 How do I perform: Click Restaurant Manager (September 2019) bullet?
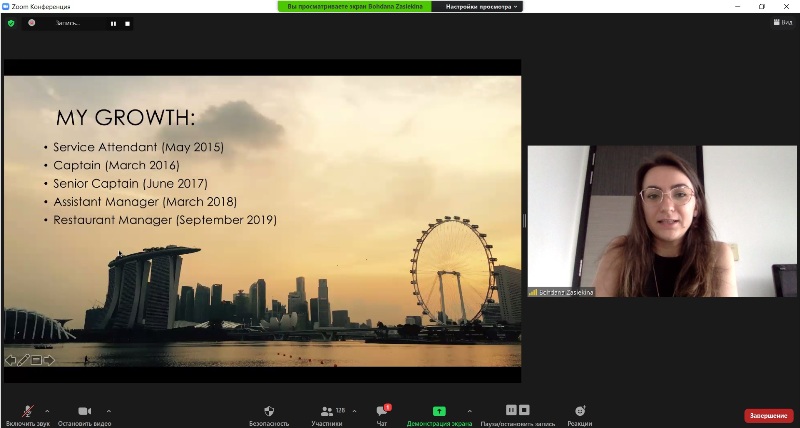coord(165,220)
